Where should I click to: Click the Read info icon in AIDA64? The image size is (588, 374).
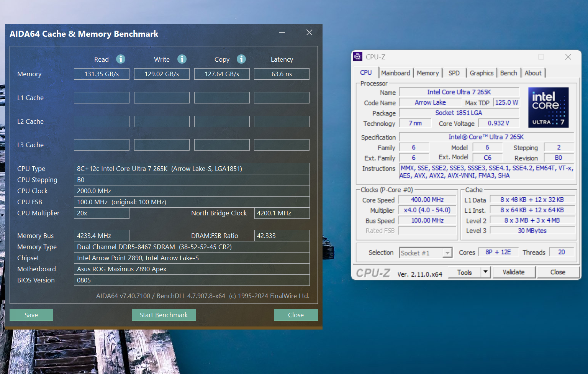(121, 59)
